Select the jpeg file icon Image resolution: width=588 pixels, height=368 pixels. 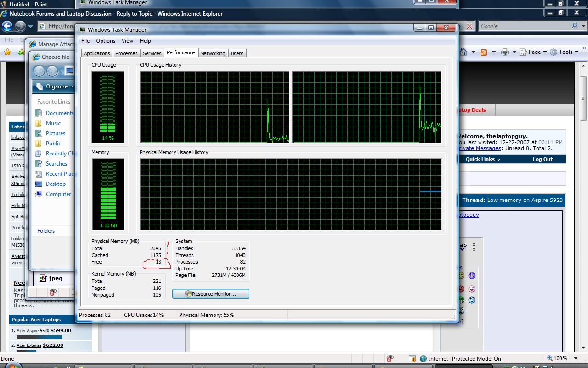click(x=43, y=278)
